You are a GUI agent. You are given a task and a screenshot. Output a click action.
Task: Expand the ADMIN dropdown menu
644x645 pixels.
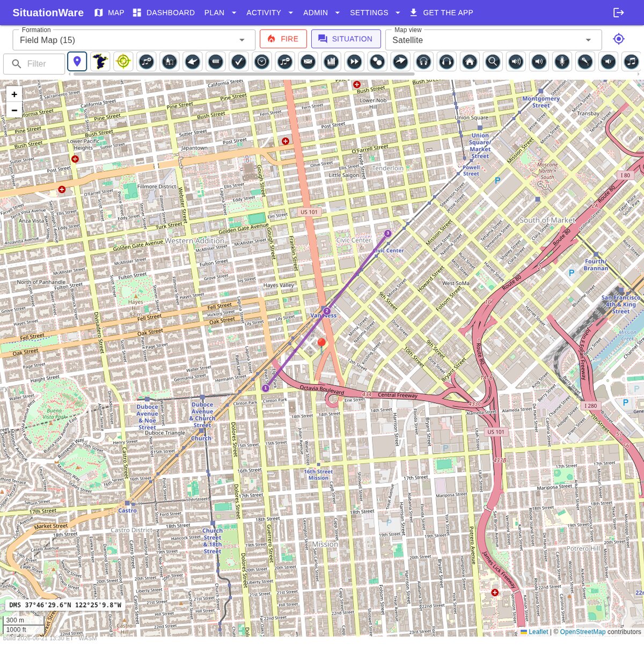pyautogui.click(x=322, y=12)
